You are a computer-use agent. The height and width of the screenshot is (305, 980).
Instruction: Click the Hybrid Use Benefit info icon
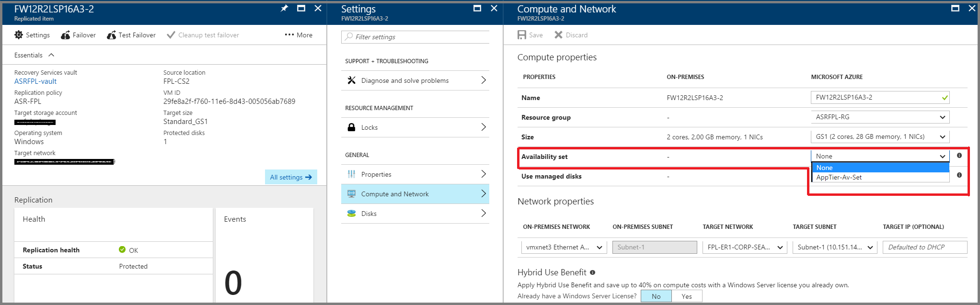pyautogui.click(x=592, y=272)
